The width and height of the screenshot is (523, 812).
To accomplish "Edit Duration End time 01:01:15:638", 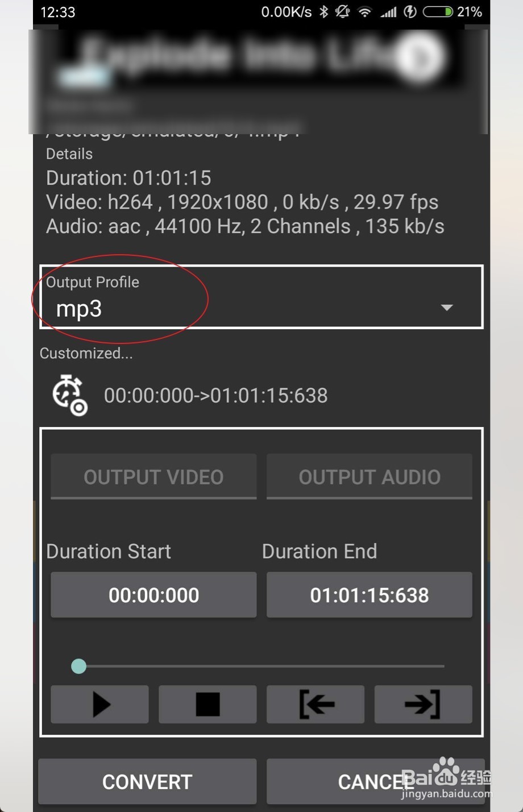I will tap(370, 595).
